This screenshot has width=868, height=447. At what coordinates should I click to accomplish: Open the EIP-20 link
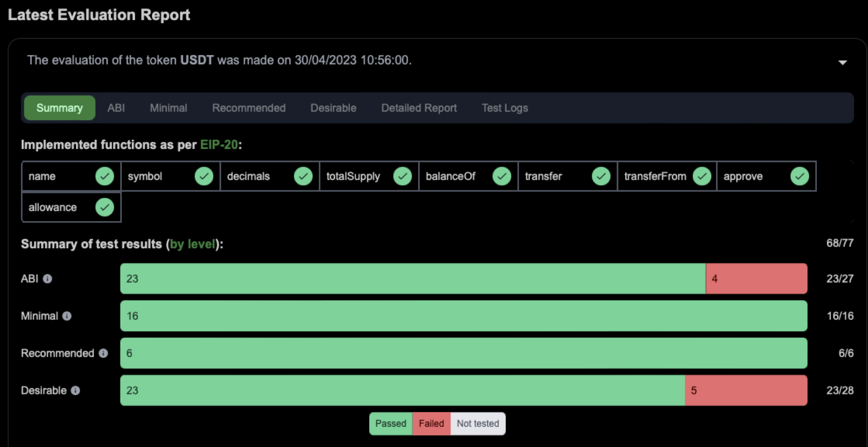[x=219, y=145]
